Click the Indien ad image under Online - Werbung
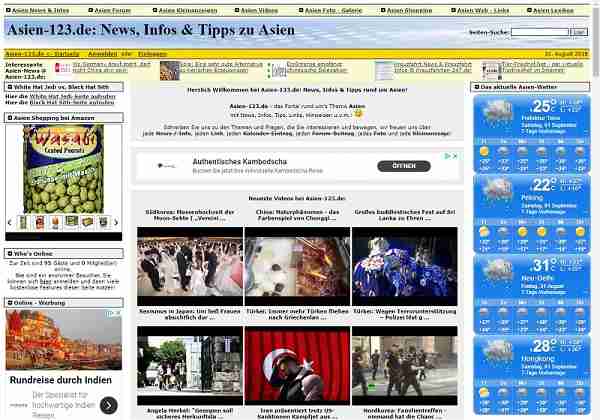This screenshot has width=600, height=420. [64, 340]
